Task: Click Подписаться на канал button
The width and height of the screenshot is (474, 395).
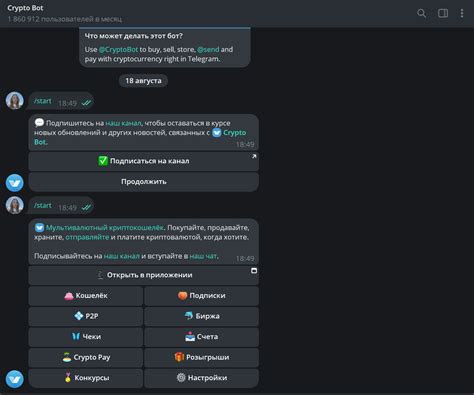Action: pyautogui.click(x=144, y=161)
